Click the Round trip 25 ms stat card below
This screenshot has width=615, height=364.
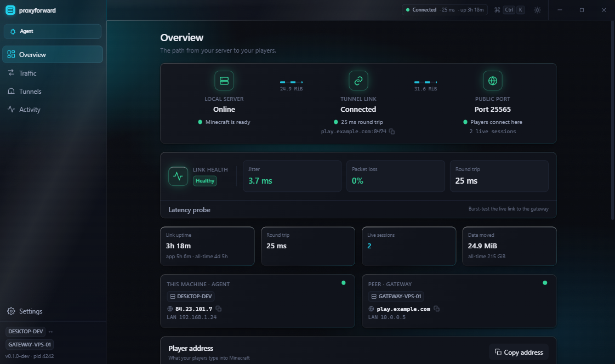click(x=308, y=246)
